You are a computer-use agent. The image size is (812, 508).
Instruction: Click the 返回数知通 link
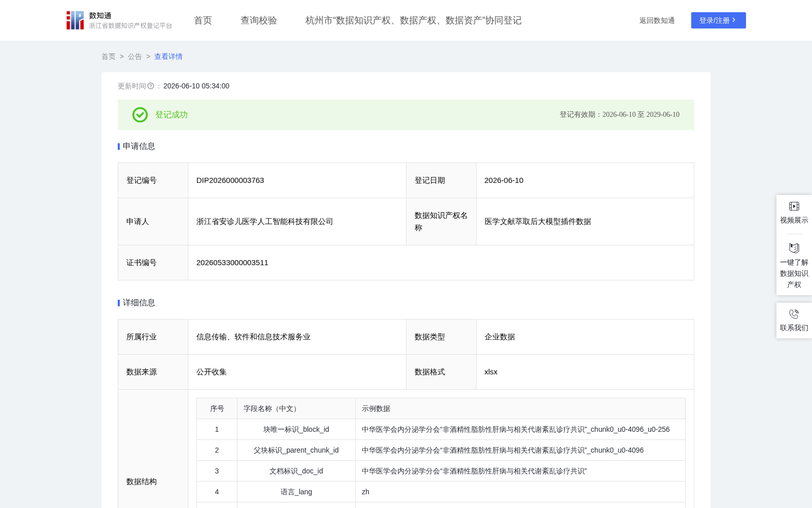(x=657, y=20)
